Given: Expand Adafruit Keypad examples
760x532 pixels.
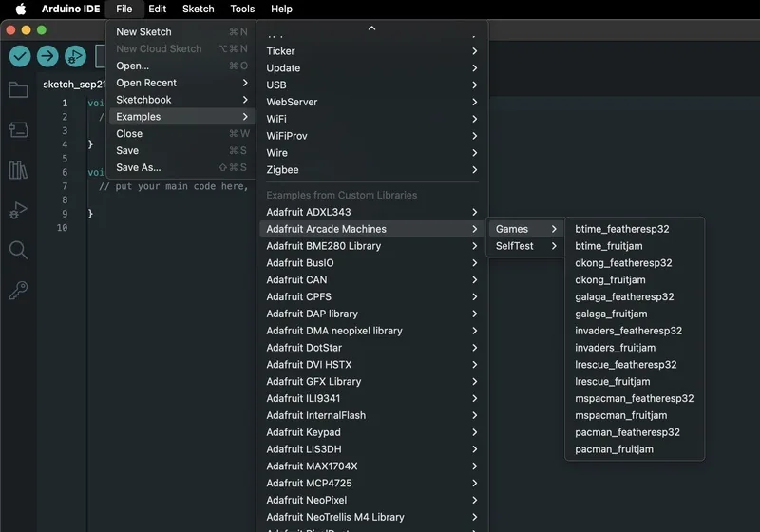Looking at the screenshot, I should click(371, 432).
